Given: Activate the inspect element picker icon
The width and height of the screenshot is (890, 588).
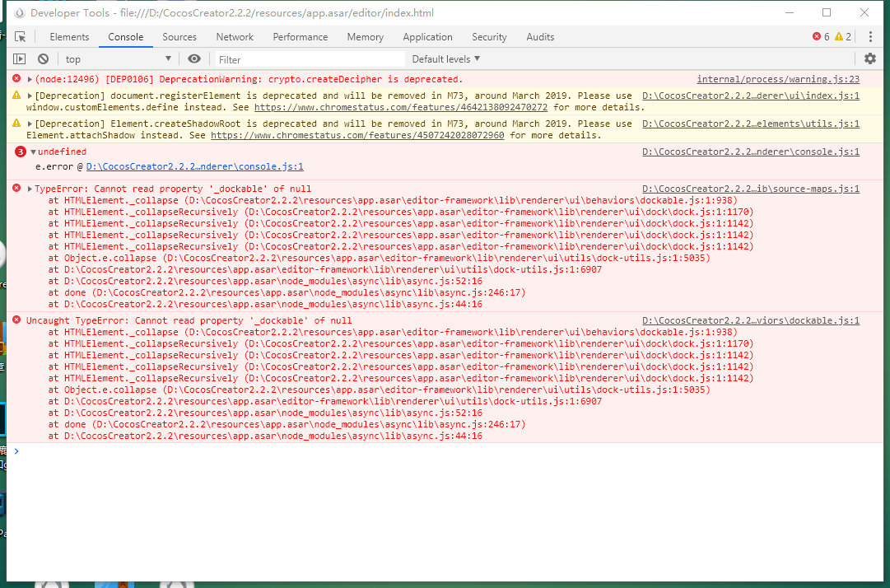Looking at the screenshot, I should (x=21, y=37).
